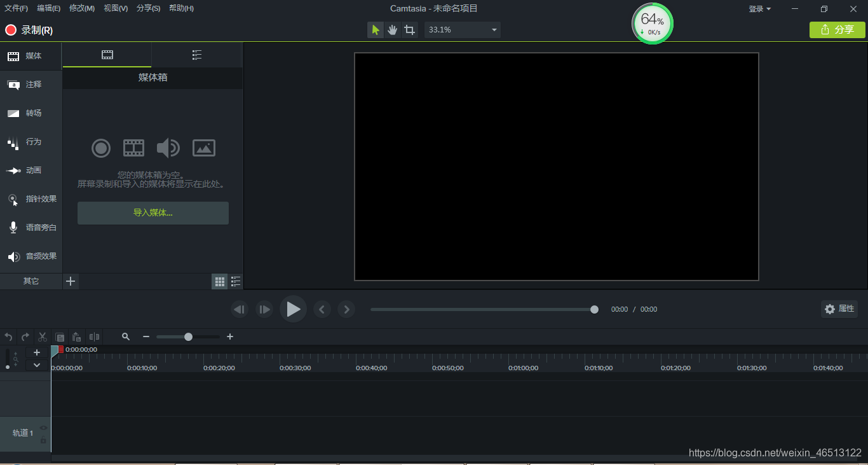Expand the 其它 more tools section
Image resolution: width=868 pixels, height=465 pixels.
(x=31, y=281)
